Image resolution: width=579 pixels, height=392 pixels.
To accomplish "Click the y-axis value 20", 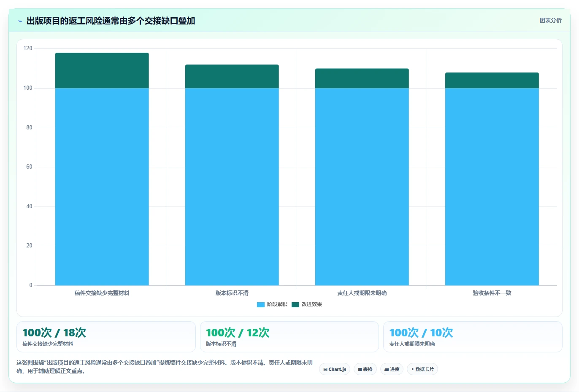I will pyautogui.click(x=29, y=246).
